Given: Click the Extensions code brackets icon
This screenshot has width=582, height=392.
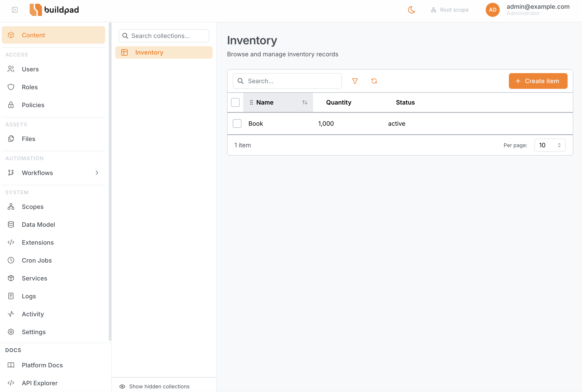Looking at the screenshot, I should 11,242.
